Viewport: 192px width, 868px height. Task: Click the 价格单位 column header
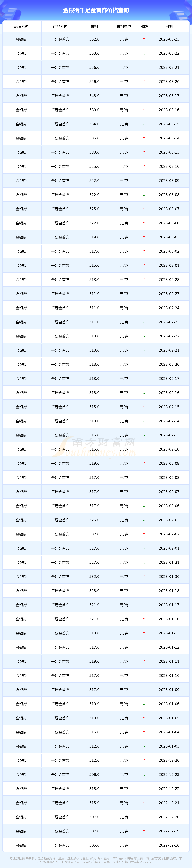click(124, 27)
